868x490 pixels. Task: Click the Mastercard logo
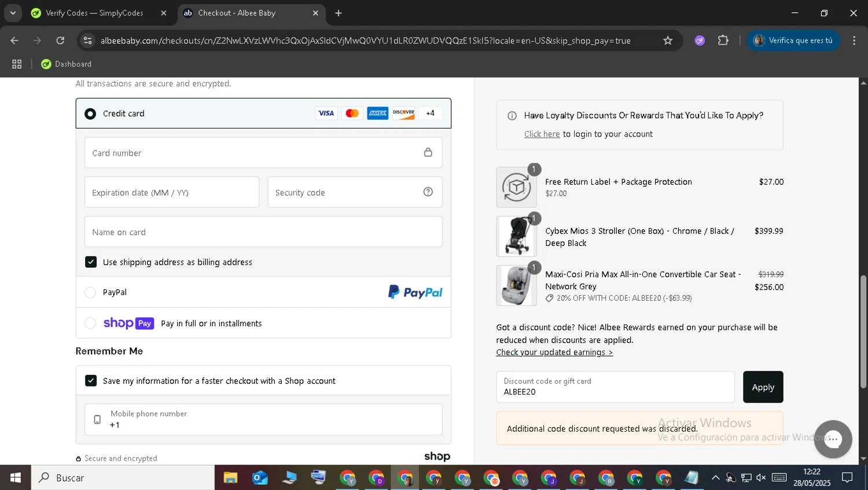tap(352, 113)
